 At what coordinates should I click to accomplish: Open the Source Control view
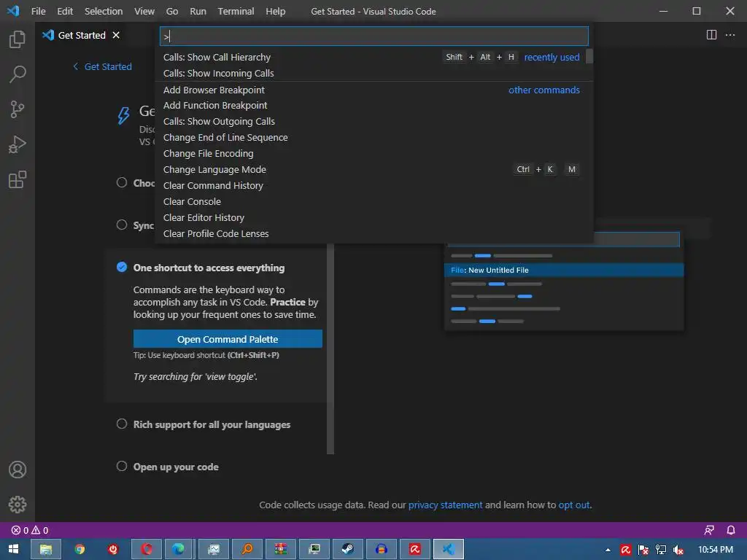[18, 109]
